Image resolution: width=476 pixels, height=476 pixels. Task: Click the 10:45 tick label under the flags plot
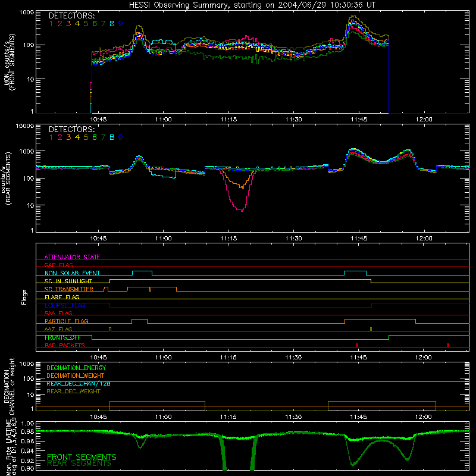(98, 358)
